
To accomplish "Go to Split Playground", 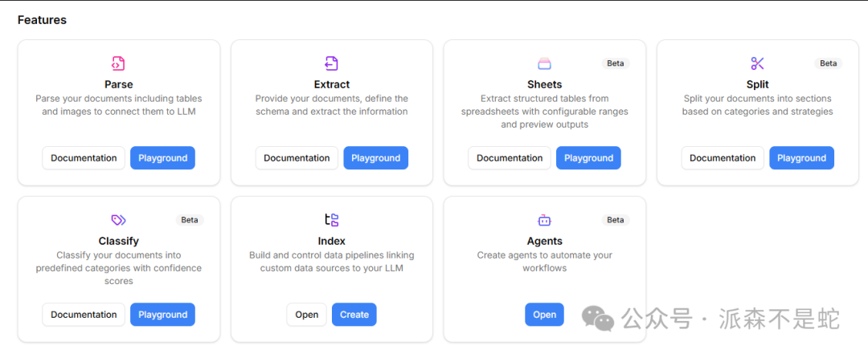I will click(801, 158).
